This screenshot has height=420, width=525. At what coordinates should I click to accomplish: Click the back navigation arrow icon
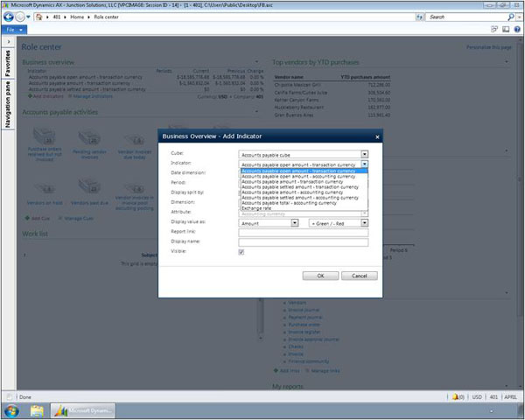(x=9, y=17)
